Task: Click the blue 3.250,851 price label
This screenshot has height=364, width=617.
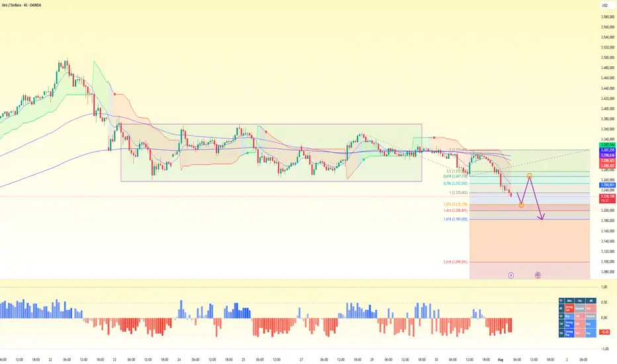Action: (x=607, y=185)
